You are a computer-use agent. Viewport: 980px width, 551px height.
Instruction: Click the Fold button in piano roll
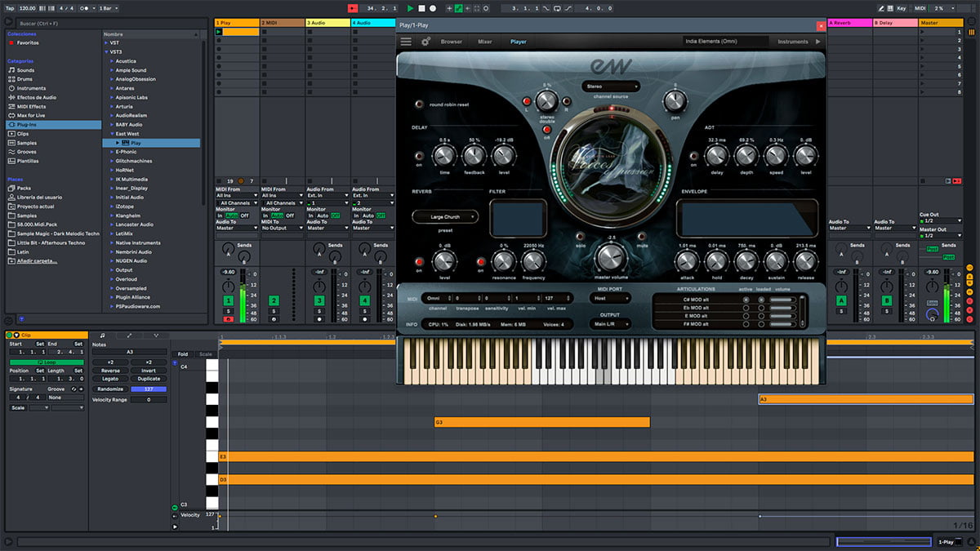point(182,354)
